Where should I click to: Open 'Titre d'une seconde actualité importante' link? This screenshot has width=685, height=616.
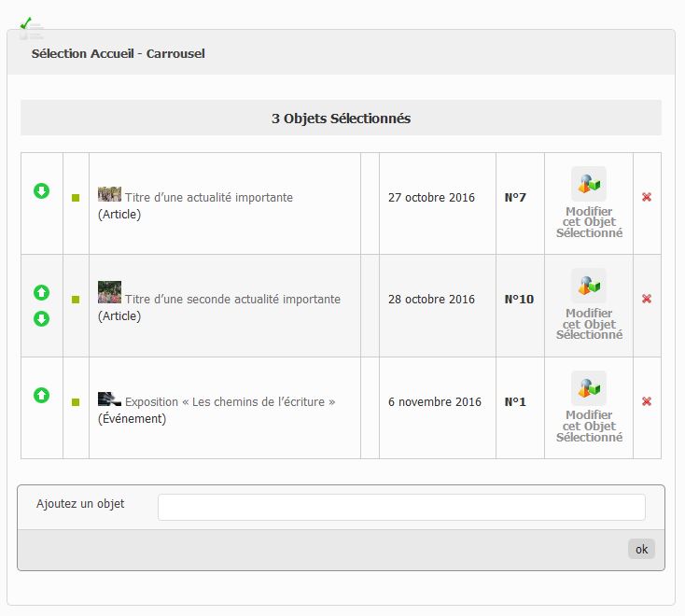click(x=232, y=300)
